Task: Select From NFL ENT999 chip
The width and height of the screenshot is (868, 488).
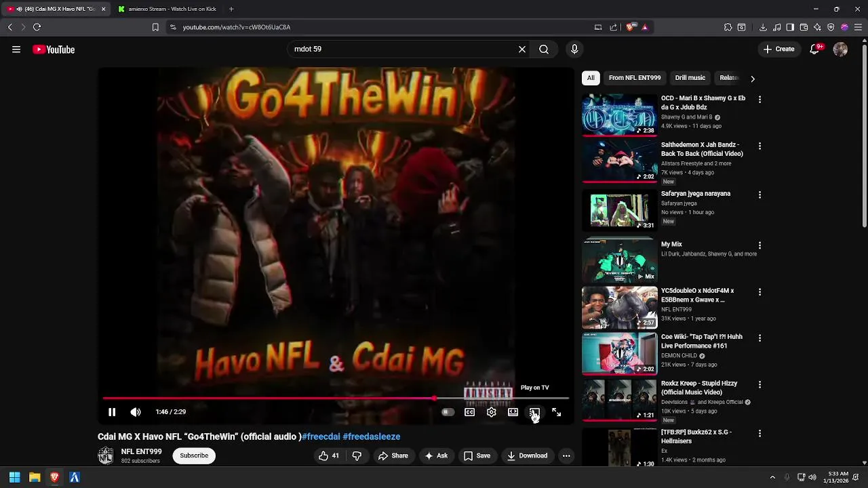Action: coord(635,78)
